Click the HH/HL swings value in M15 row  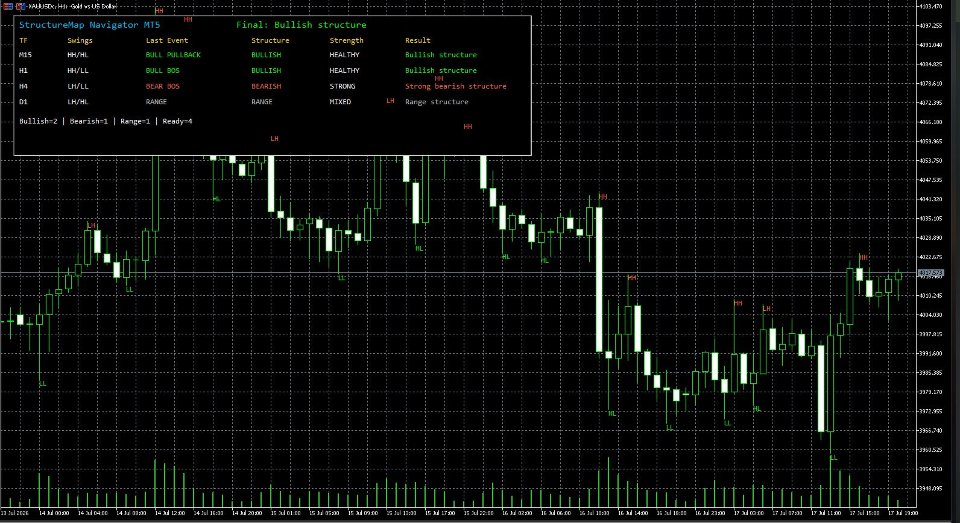click(x=78, y=55)
